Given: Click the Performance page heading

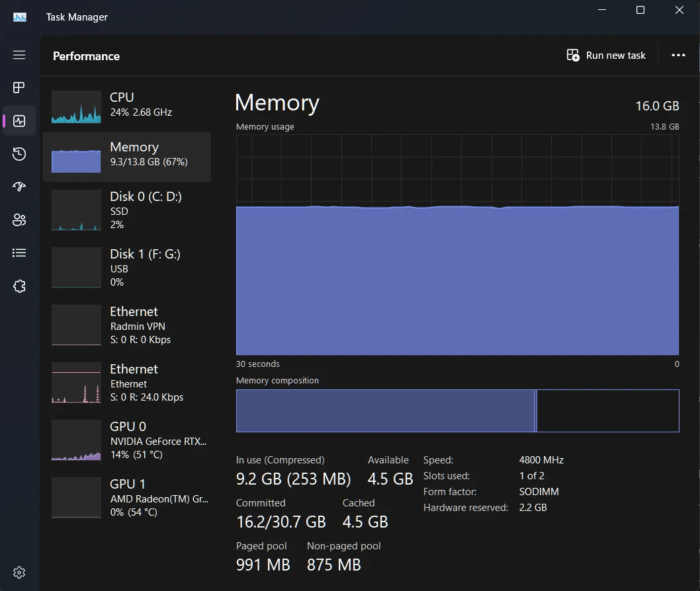Looking at the screenshot, I should pyautogui.click(x=86, y=56).
